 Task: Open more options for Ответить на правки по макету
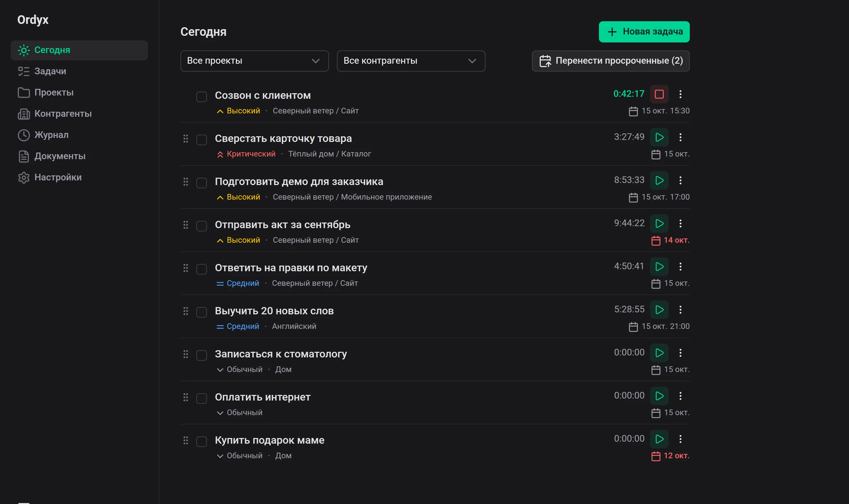point(680,267)
